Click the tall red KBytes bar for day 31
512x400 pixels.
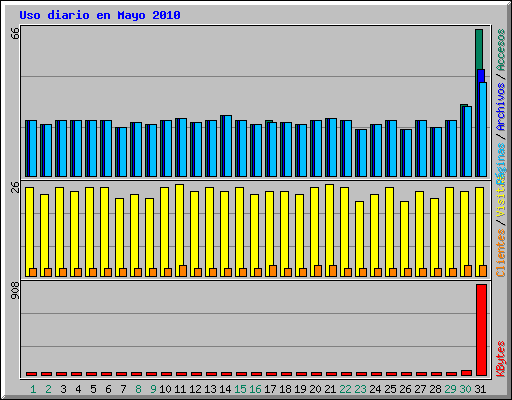481,330
